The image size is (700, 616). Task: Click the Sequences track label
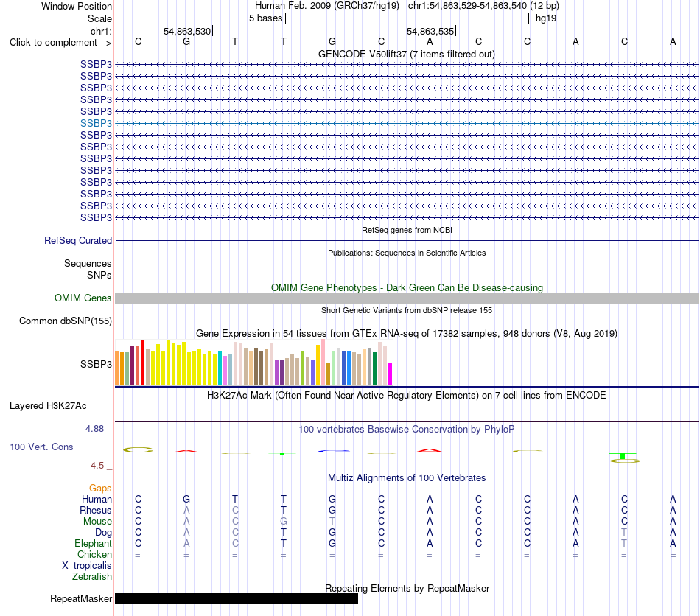(88, 263)
